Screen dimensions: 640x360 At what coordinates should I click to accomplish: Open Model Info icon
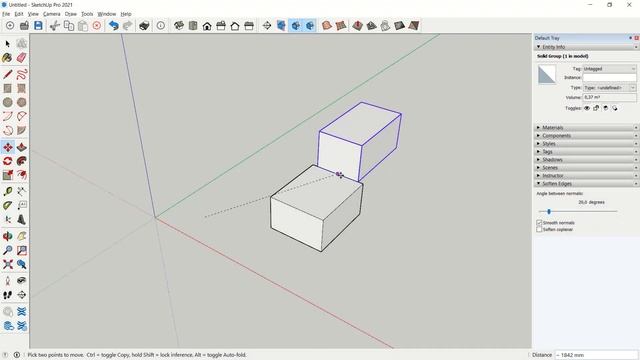pos(161,26)
